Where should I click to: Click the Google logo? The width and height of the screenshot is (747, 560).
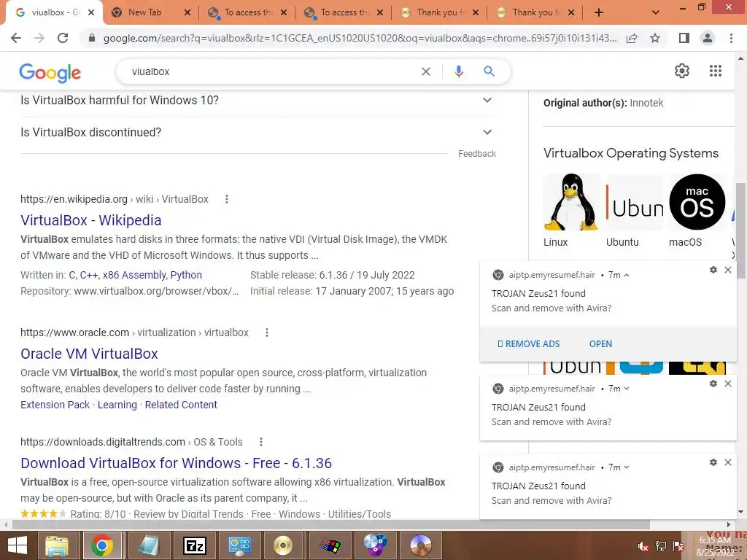pos(50,73)
